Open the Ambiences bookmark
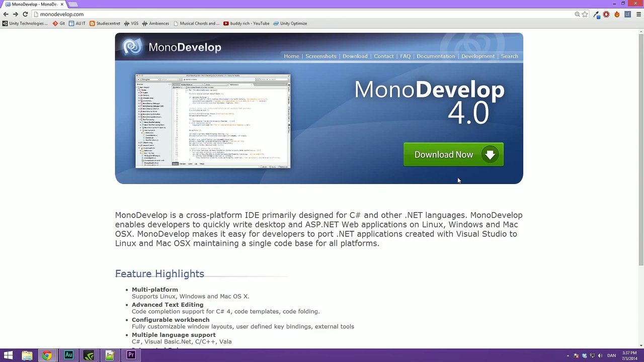Image resolution: width=644 pixels, height=362 pixels. tap(155, 24)
